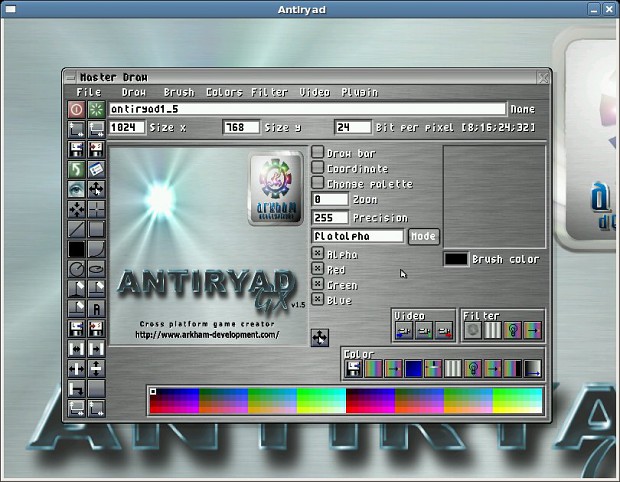Screen dimensions: 620x482
Task: Click the arrow icon in Filter panel
Action: (532, 330)
